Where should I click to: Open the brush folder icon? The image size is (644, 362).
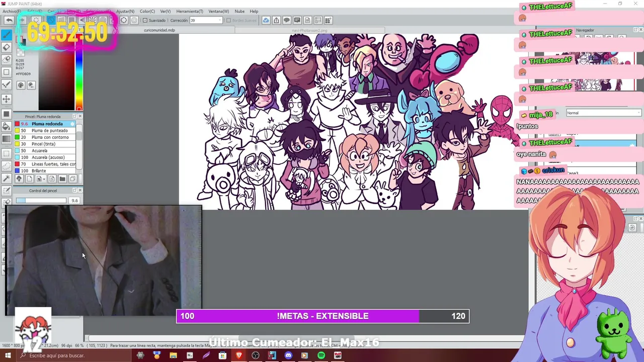pos(62,178)
